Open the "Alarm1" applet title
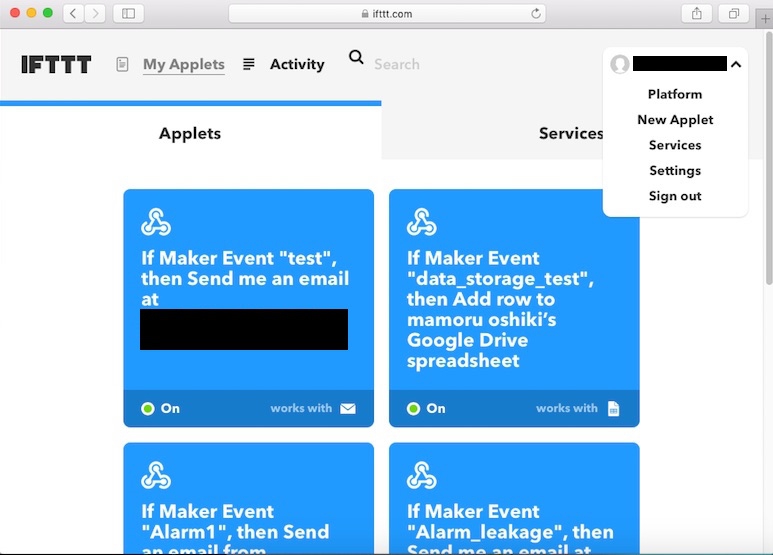 click(x=235, y=527)
